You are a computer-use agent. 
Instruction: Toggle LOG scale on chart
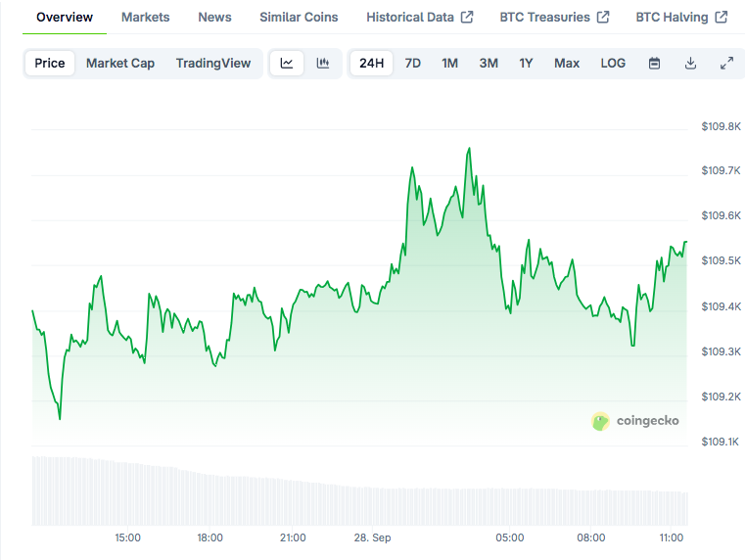tap(613, 63)
